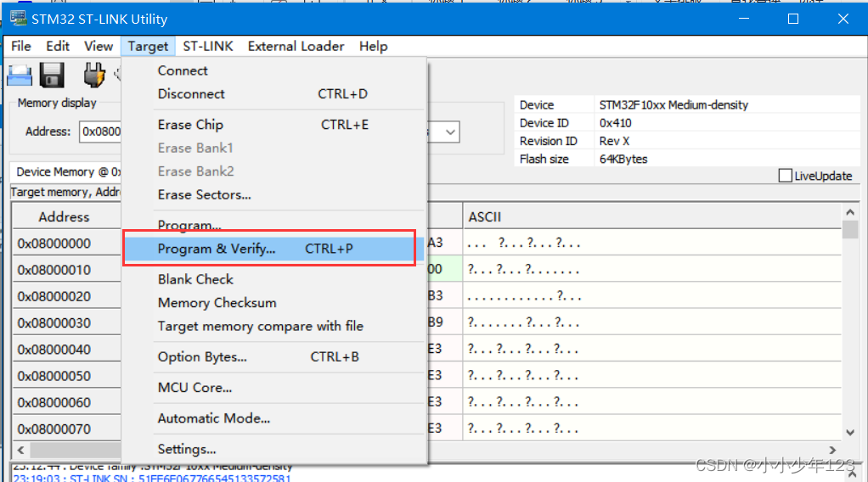The width and height of the screenshot is (868, 482).
Task: Select Blank Check menu entry
Action: coord(274,279)
